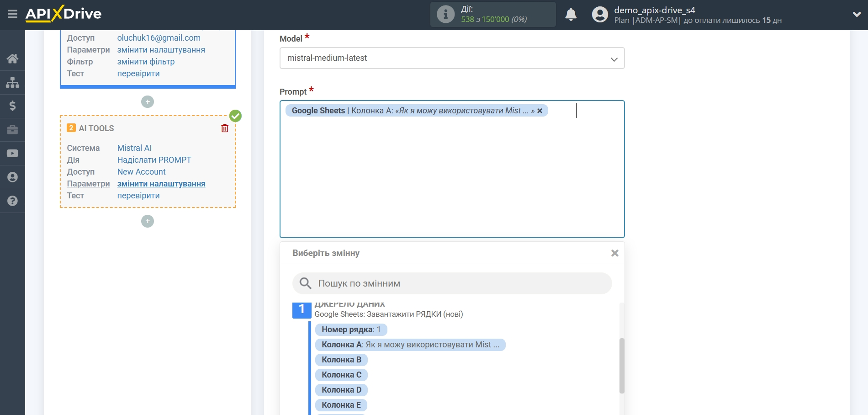Delete the AI TOOLS block with the trash icon
This screenshot has height=415, width=868.
click(225, 128)
